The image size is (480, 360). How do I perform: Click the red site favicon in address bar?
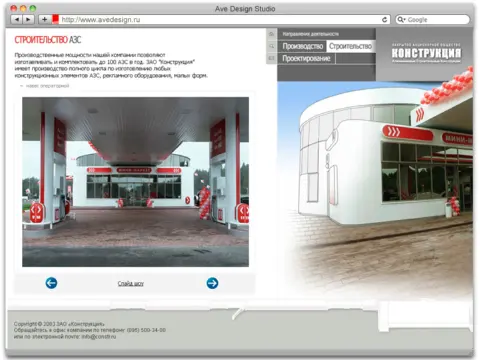[x=55, y=19]
